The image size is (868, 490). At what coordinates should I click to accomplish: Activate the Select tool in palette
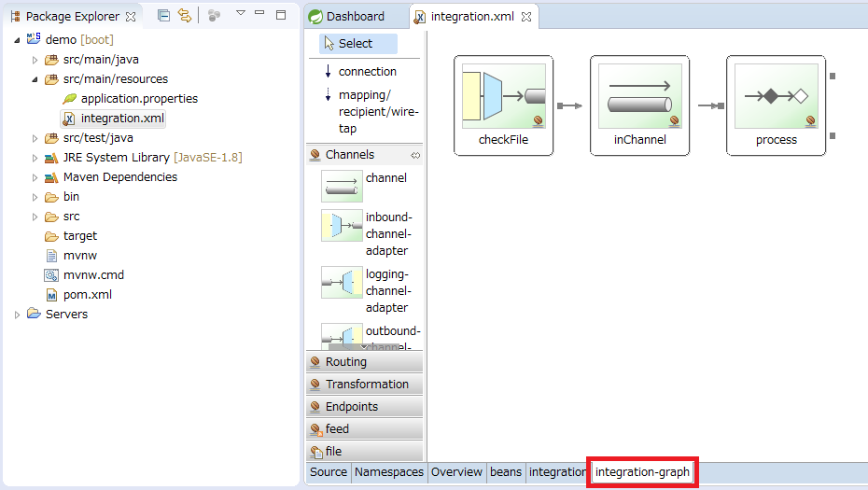point(358,44)
